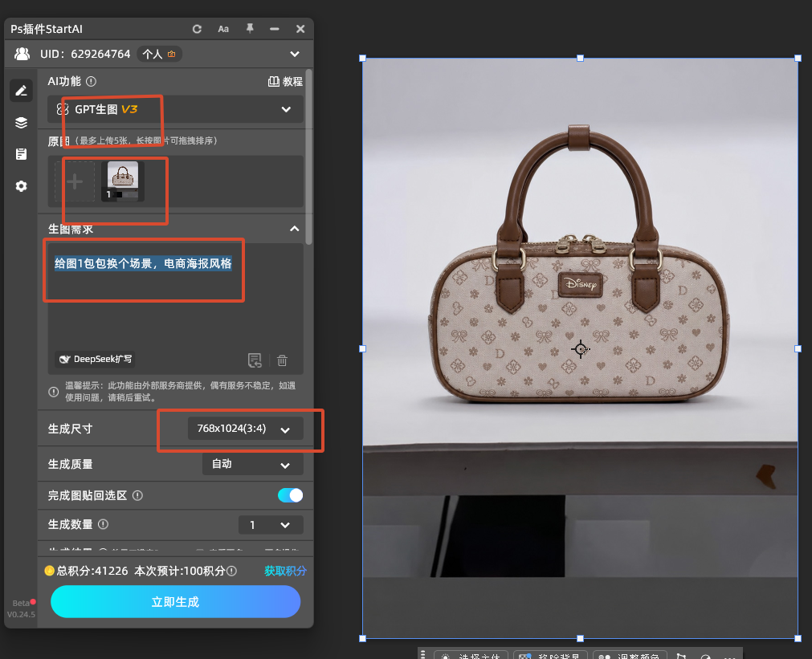Click the trash icon to clear prompt
The width and height of the screenshot is (812, 659).
click(282, 360)
